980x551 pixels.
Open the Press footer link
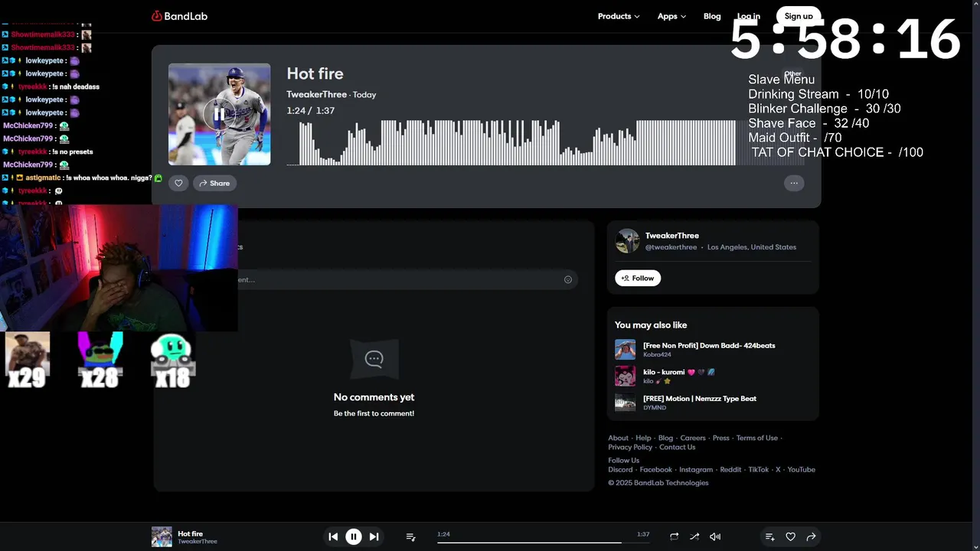[x=721, y=439]
